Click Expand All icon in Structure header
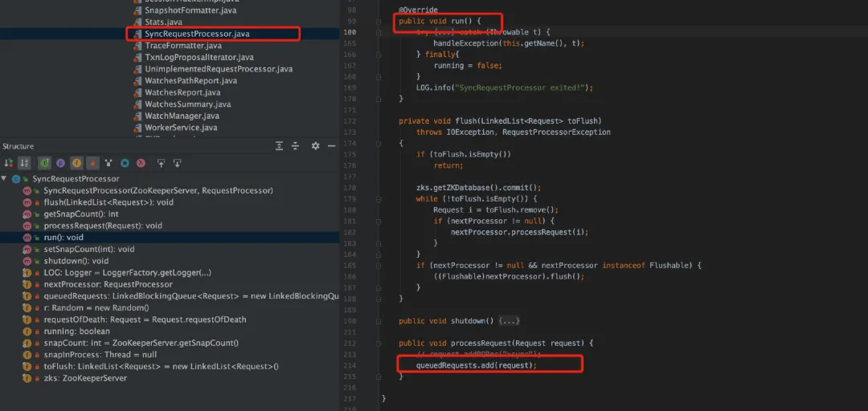Viewport: 868px width, 411px height. [280, 146]
